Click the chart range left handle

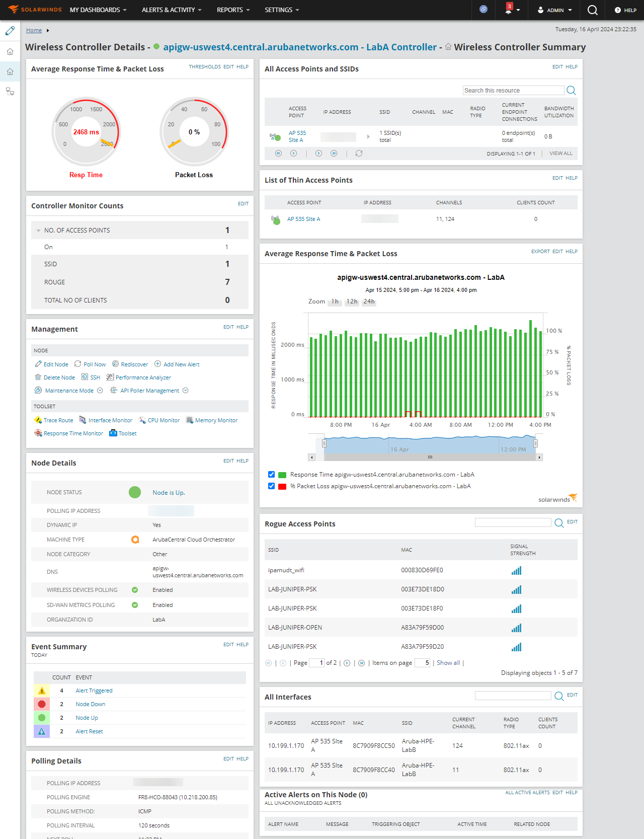click(x=324, y=443)
